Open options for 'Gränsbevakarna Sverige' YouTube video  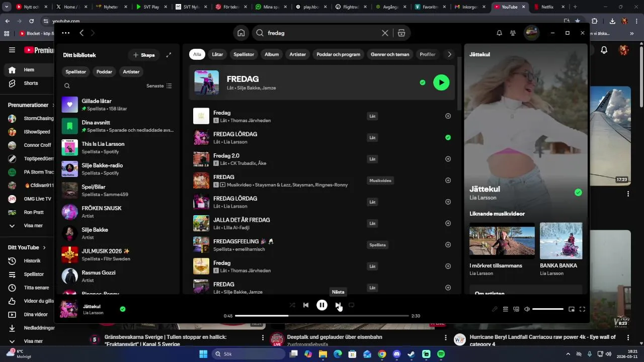263,338
